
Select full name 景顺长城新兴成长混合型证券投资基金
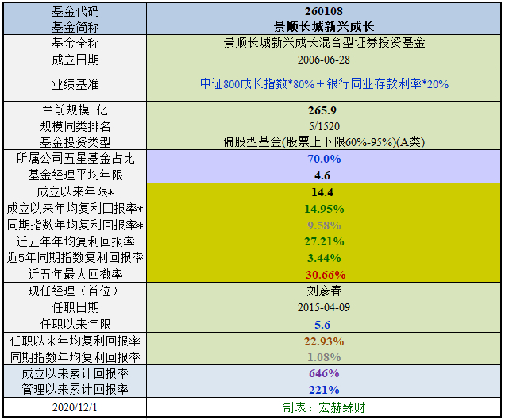click(324, 43)
